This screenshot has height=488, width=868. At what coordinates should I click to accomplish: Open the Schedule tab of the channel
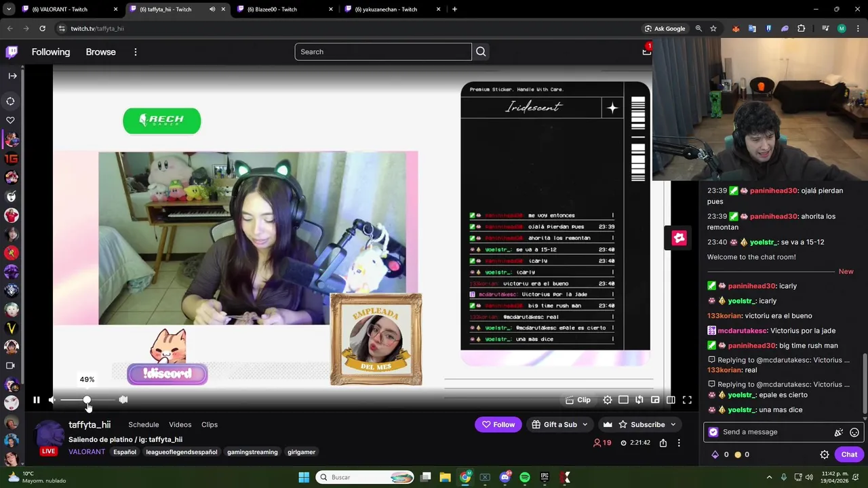tap(144, 424)
